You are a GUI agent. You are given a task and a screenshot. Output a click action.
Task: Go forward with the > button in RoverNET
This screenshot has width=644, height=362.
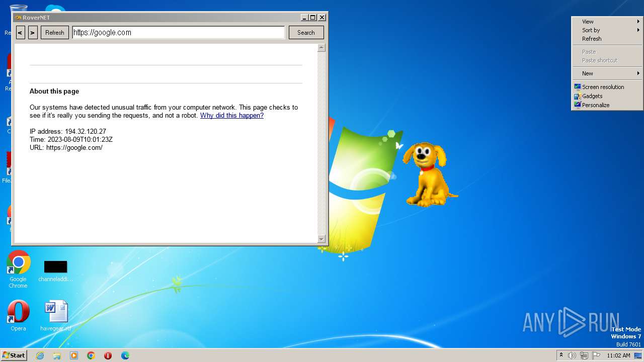pos(33,32)
